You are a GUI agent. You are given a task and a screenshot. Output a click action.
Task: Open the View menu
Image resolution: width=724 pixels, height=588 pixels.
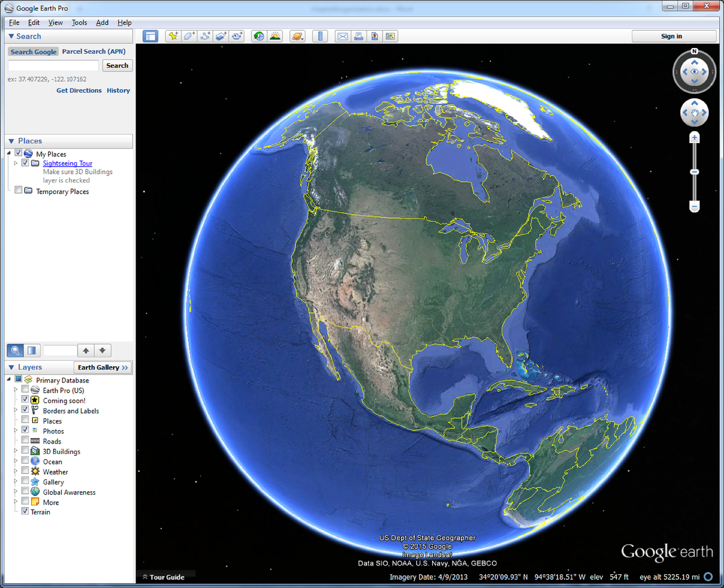pyautogui.click(x=55, y=22)
